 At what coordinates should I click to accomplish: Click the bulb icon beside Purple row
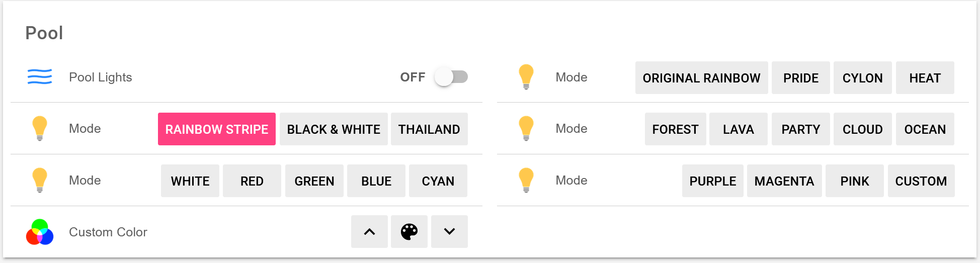click(526, 180)
